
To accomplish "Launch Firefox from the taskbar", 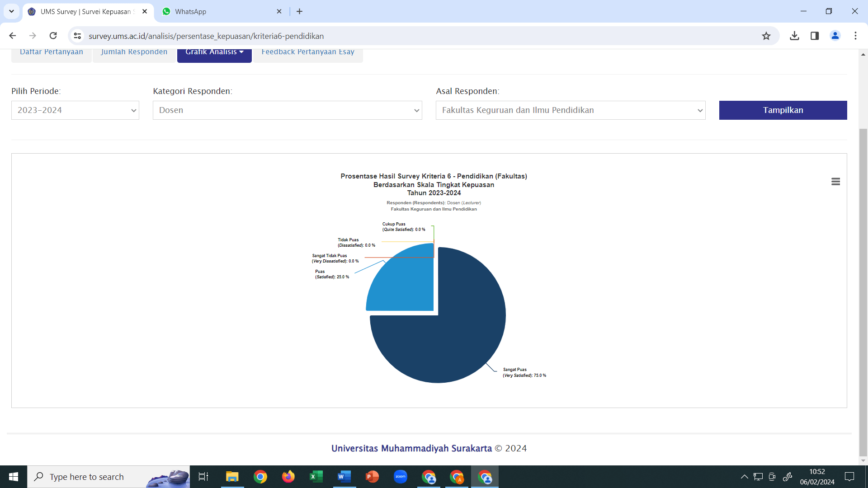I will click(x=288, y=477).
